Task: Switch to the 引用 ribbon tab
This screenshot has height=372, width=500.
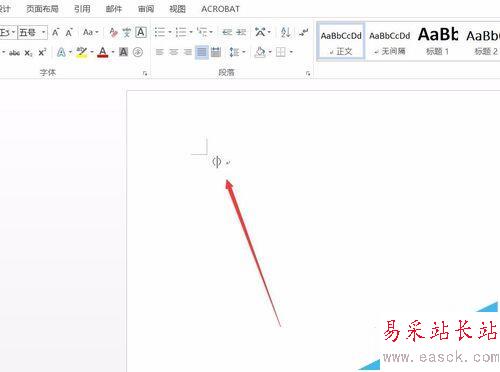Action: (x=82, y=9)
